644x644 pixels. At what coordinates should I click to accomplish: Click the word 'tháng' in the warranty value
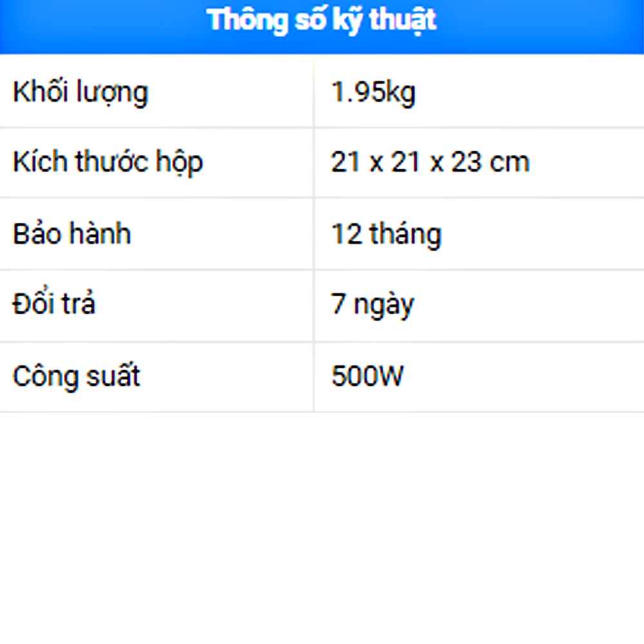[x=405, y=234]
